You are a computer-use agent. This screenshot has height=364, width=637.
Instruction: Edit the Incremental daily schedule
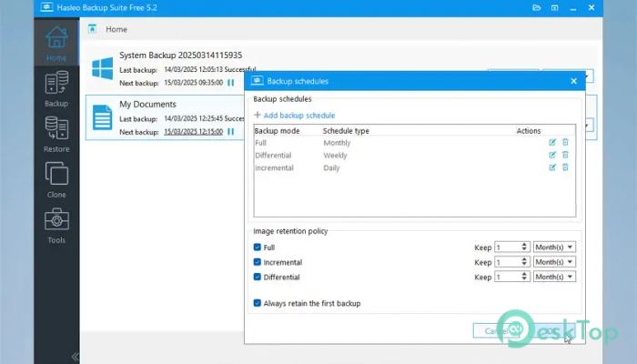coord(552,167)
